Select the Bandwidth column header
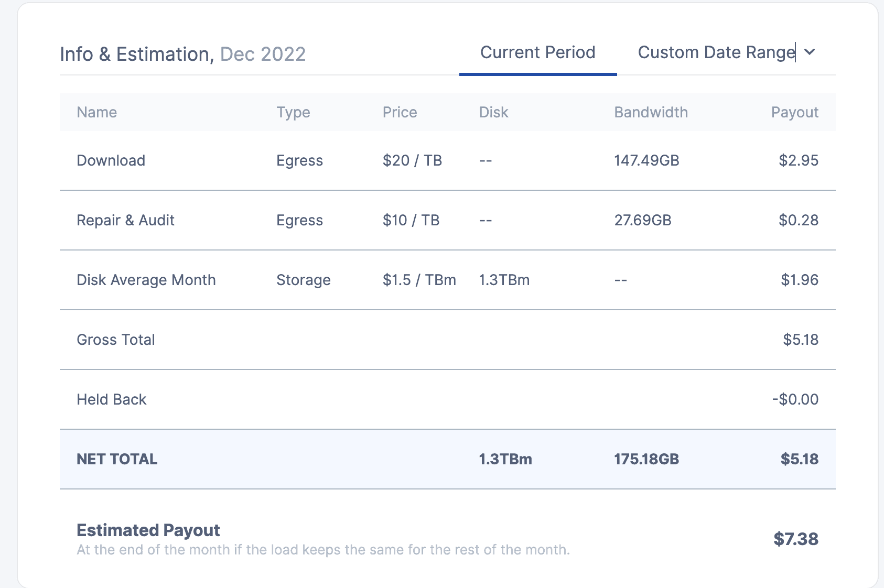This screenshot has height=588, width=884. pos(651,112)
